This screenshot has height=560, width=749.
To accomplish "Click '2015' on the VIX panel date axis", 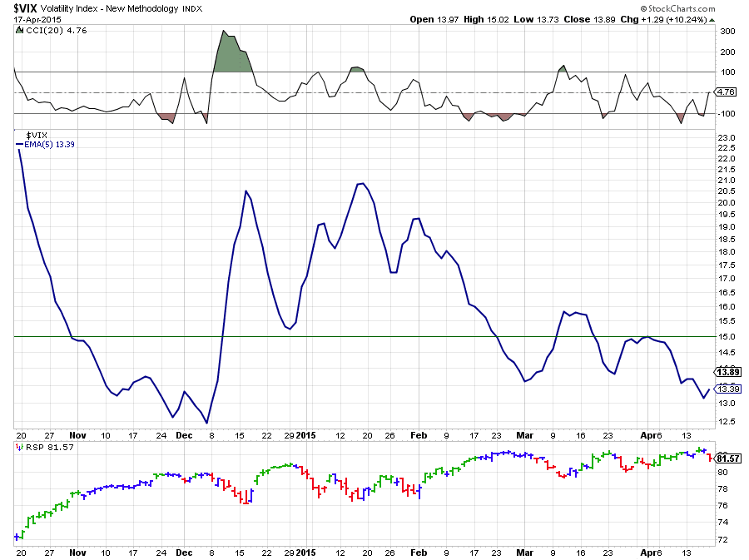I will click(305, 435).
